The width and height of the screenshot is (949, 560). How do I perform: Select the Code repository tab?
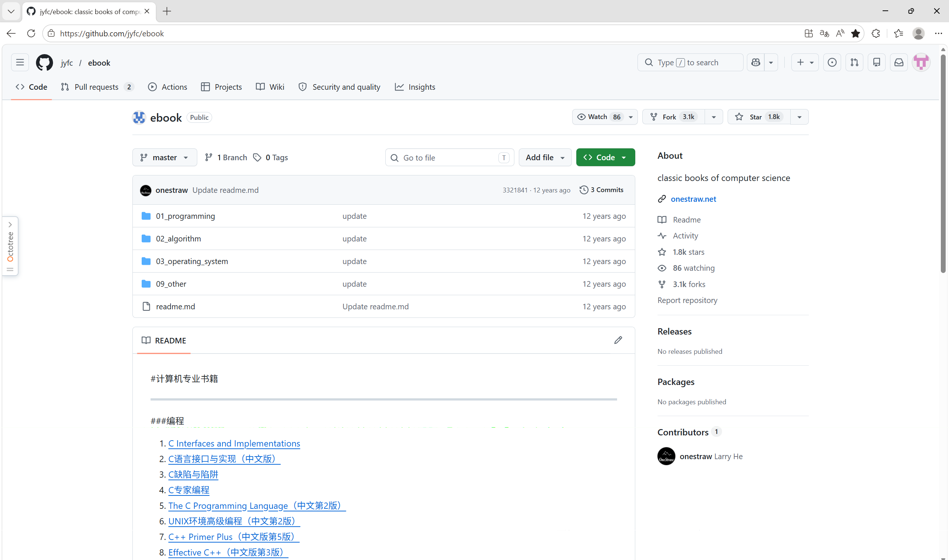31,87
